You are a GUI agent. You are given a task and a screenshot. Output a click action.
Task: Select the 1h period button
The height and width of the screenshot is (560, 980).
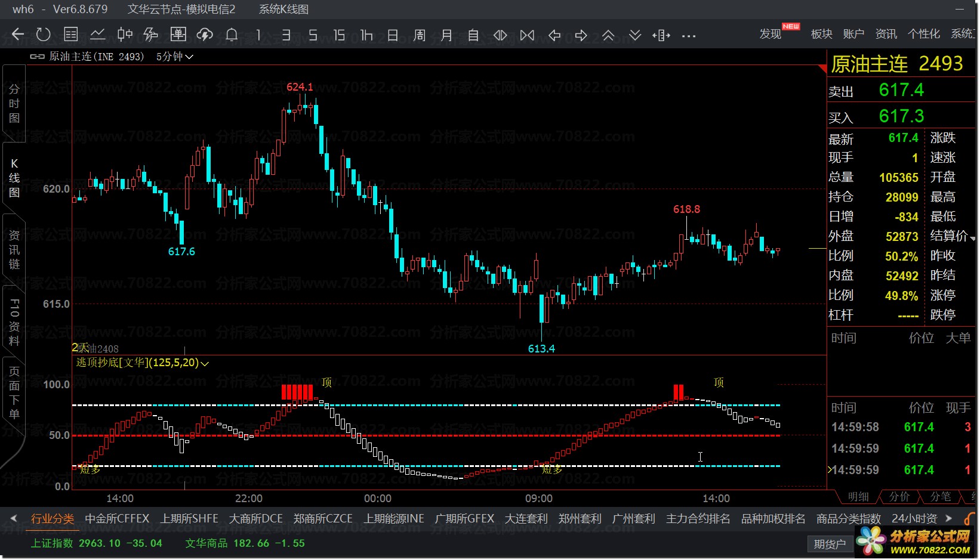366,35
